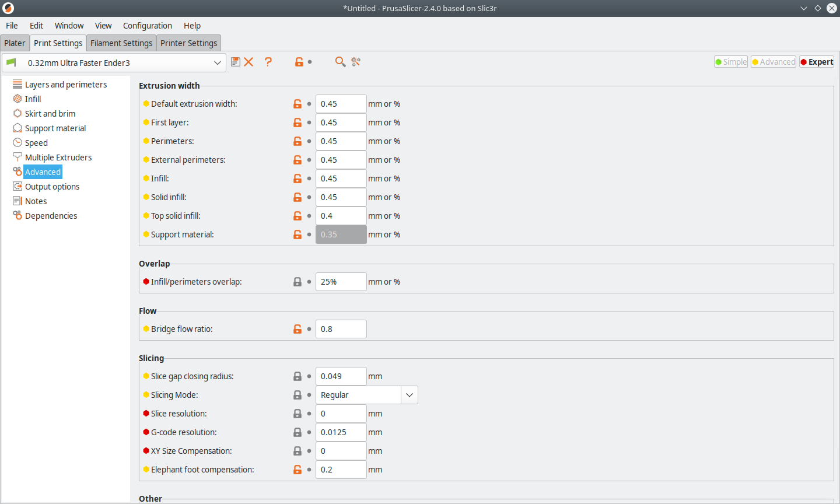The width and height of the screenshot is (840, 504).
Task: Switch to the Plater tab
Action: click(15, 43)
